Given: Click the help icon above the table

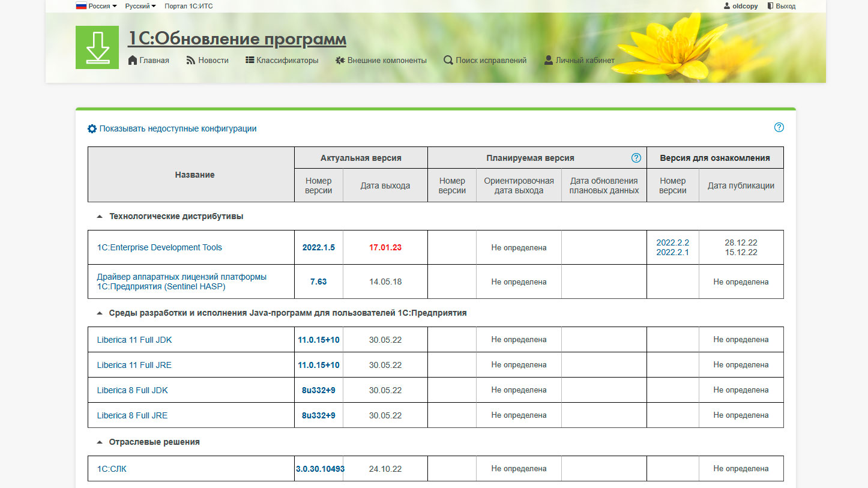Looking at the screenshot, I should (779, 127).
